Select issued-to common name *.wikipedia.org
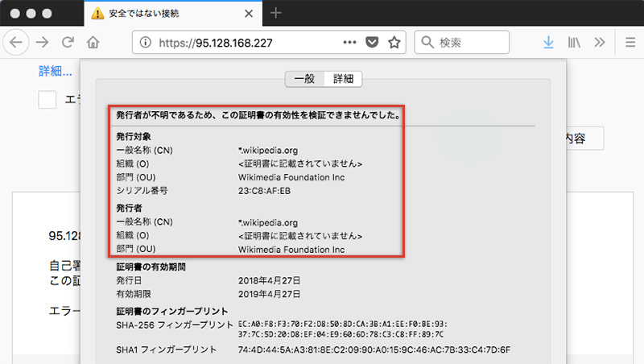The width and height of the screenshot is (644, 364). (x=268, y=151)
